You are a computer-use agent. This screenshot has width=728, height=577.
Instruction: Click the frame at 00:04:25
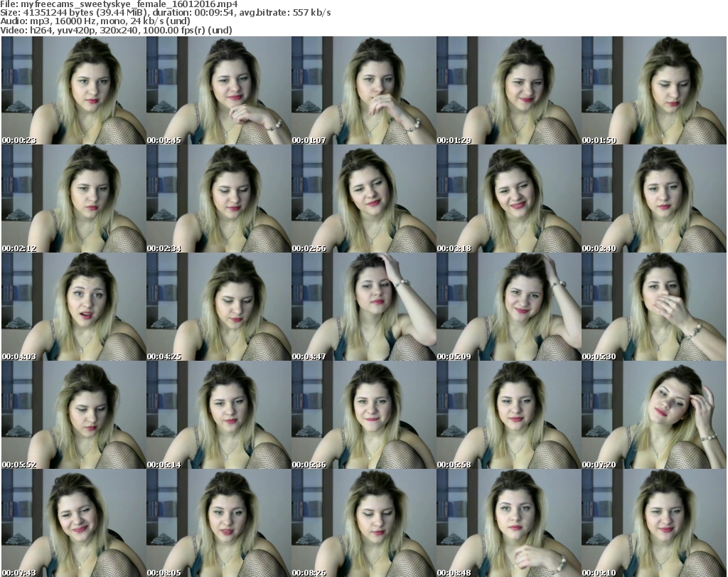[x=219, y=307]
